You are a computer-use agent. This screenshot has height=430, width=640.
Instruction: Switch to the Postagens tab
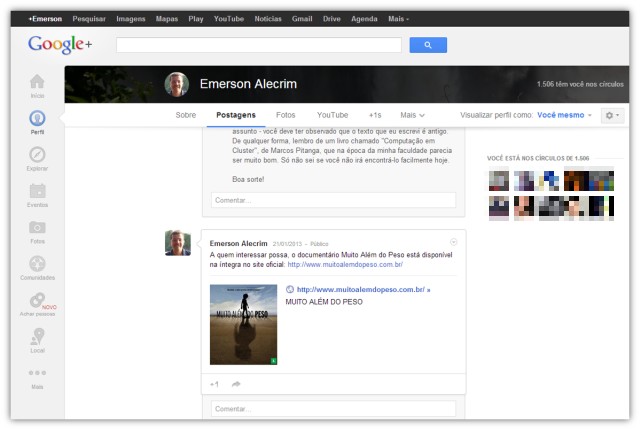(x=236, y=115)
